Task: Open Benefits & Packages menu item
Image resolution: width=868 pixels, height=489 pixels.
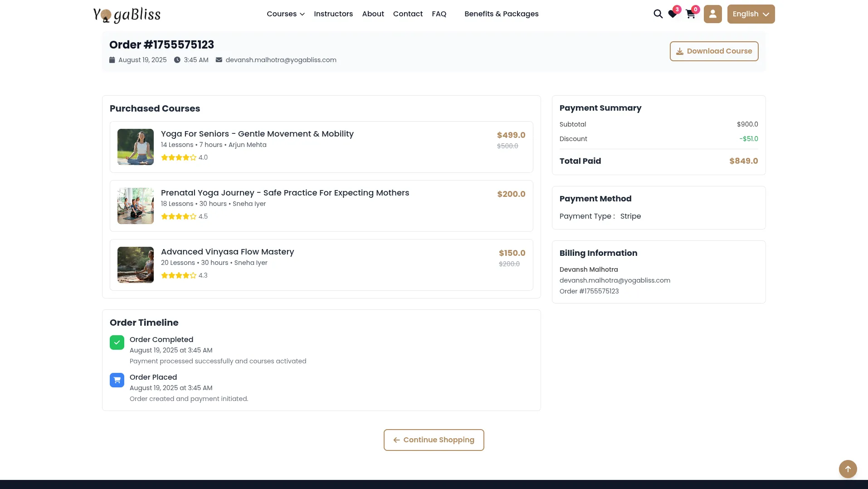Action: (x=501, y=14)
